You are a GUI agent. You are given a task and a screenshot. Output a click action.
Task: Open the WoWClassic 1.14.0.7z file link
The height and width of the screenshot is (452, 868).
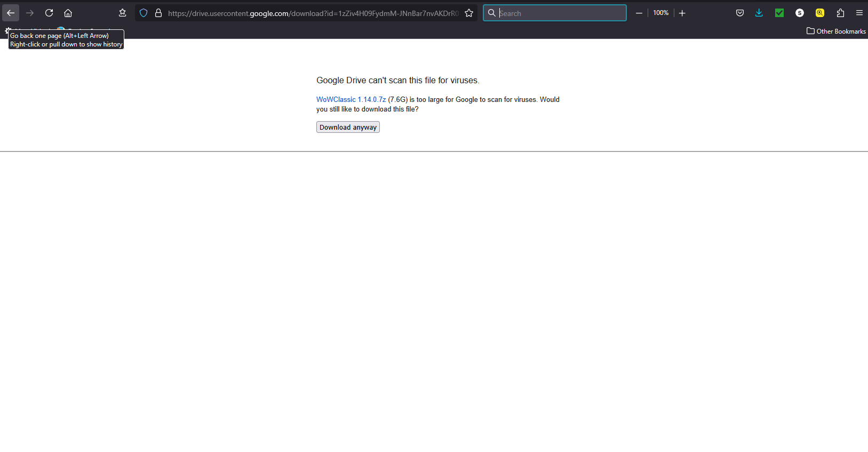coord(351,99)
